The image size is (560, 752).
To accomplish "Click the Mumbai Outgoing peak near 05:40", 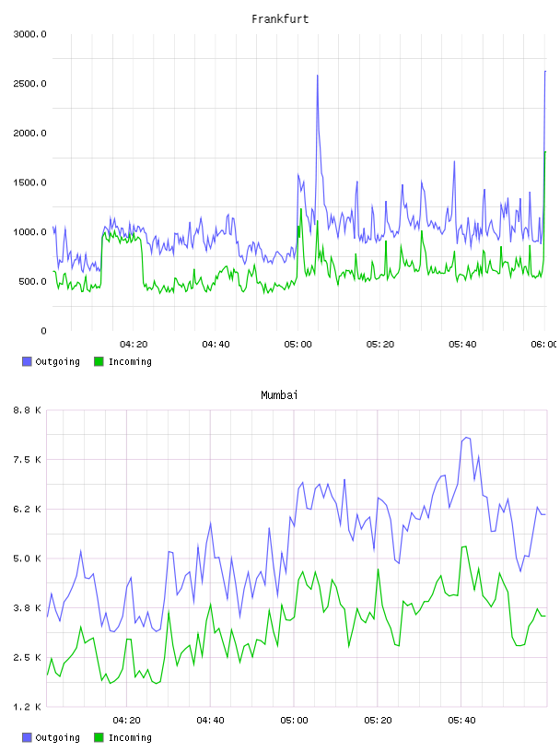I will 466,438.
